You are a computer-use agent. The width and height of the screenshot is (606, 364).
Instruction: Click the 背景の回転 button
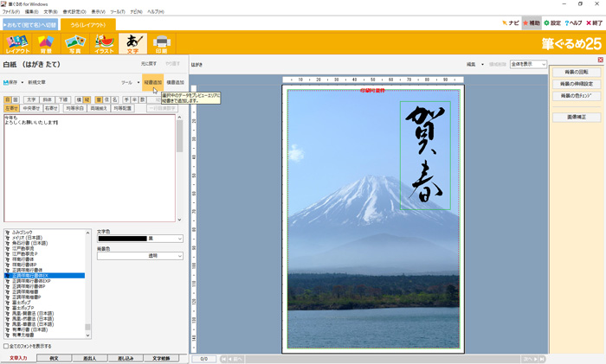[576, 72]
